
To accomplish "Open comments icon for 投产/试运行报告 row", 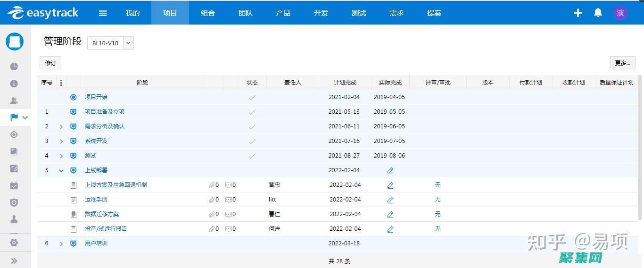I will click(229, 229).
